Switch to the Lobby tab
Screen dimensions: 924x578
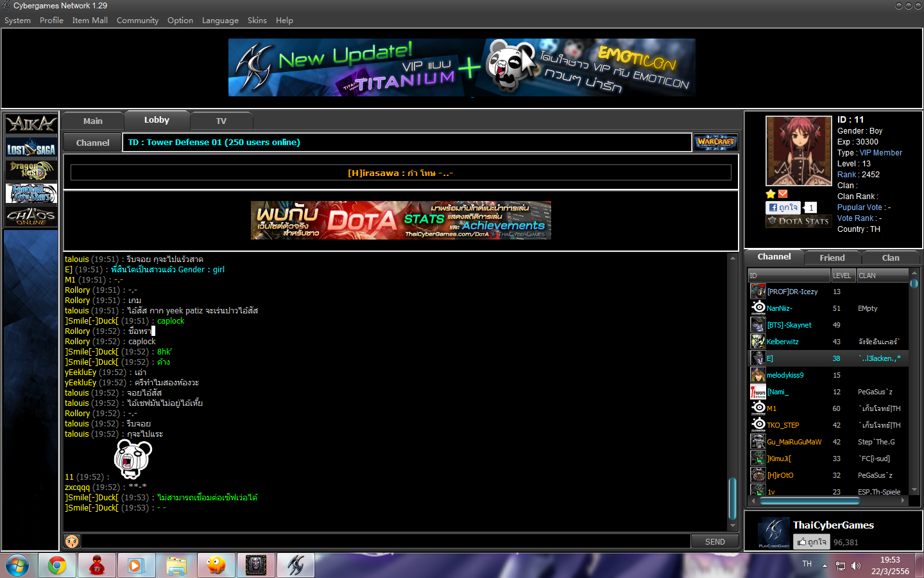click(157, 120)
